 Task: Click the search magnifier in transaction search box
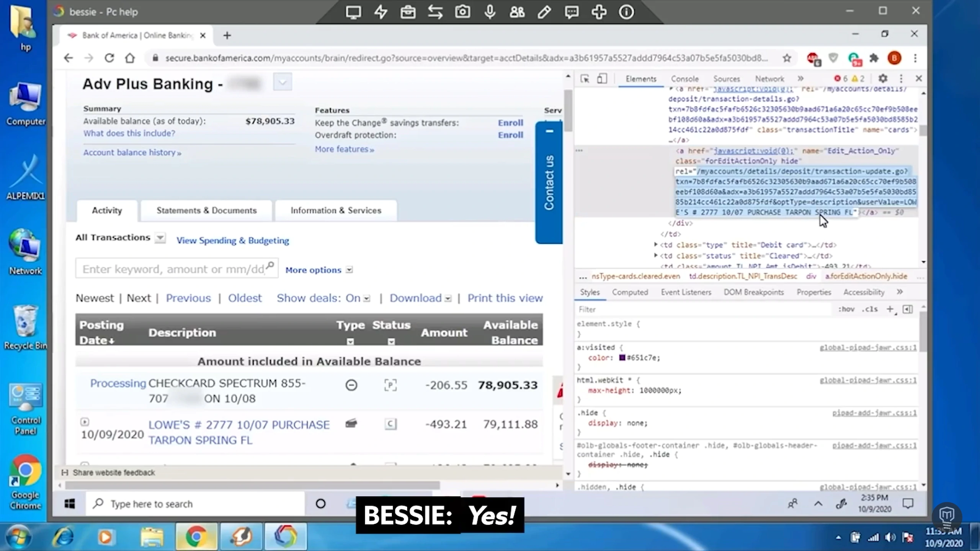[270, 265]
